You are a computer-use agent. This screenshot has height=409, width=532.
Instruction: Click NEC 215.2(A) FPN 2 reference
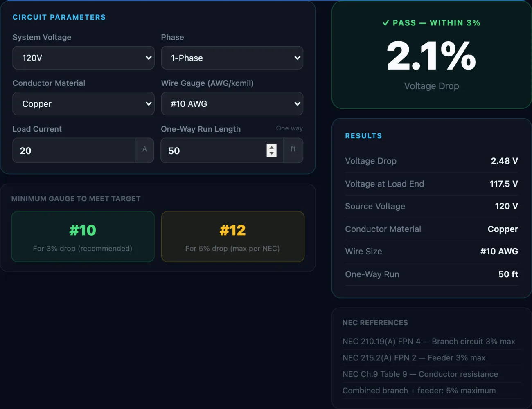click(x=414, y=357)
